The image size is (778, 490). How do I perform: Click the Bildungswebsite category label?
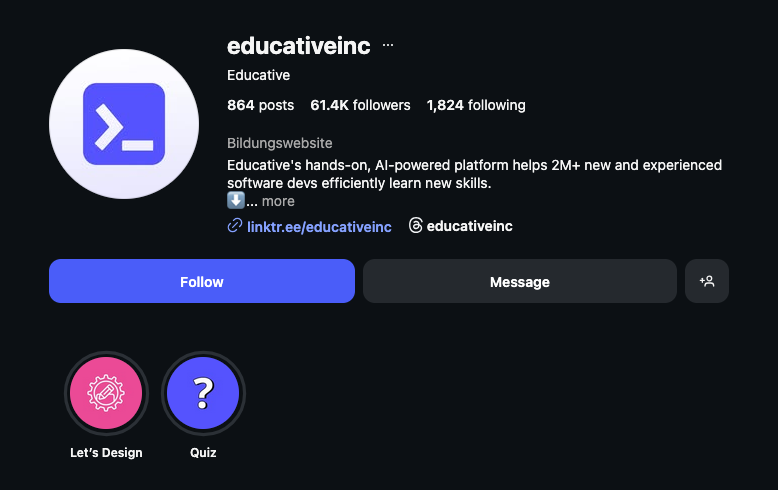280,143
